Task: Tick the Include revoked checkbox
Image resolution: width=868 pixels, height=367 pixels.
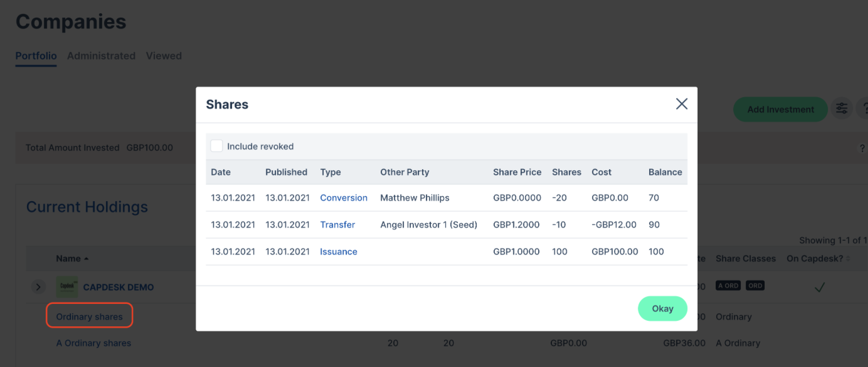Action: [217, 146]
